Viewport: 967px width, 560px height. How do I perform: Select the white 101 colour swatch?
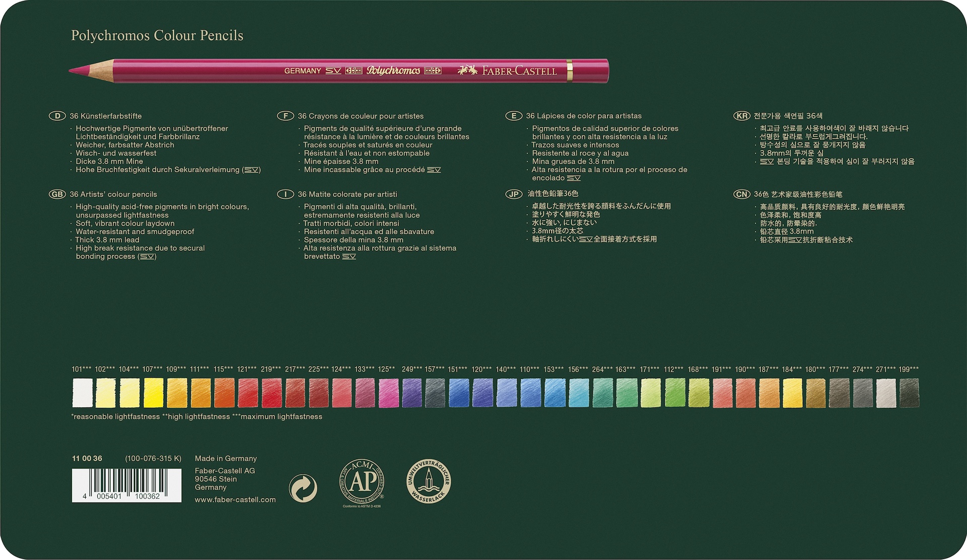pyautogui.click(x=83, y=393)
